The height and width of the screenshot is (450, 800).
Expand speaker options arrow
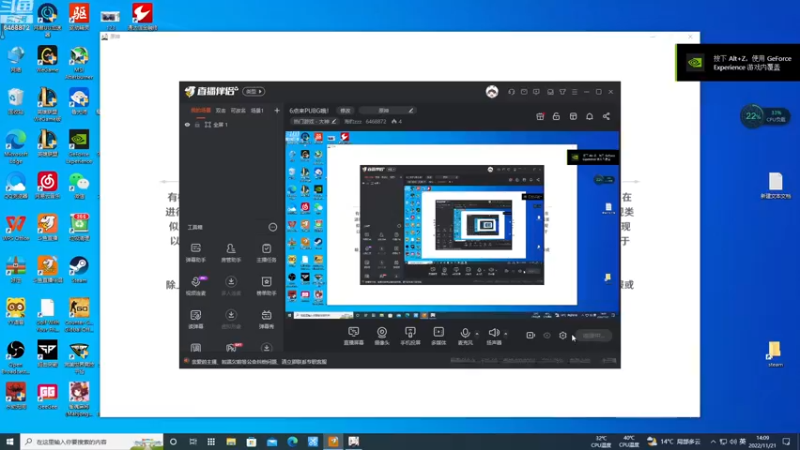506,334
